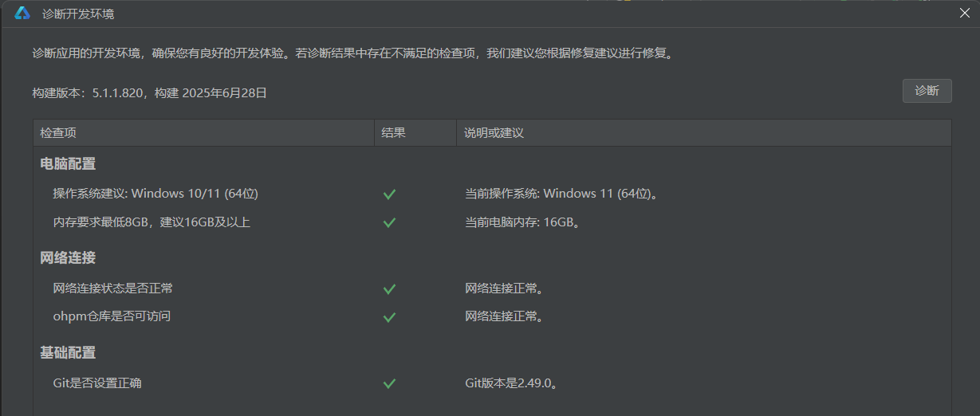
Task: Select the ohpm仓库是否可访问 check item
Action: pos(112,316)
